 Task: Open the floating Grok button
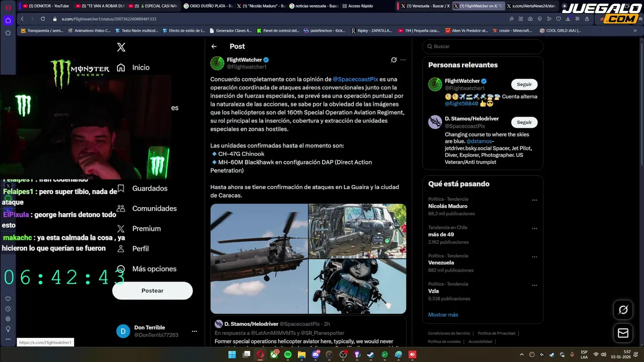coord(623,310)
